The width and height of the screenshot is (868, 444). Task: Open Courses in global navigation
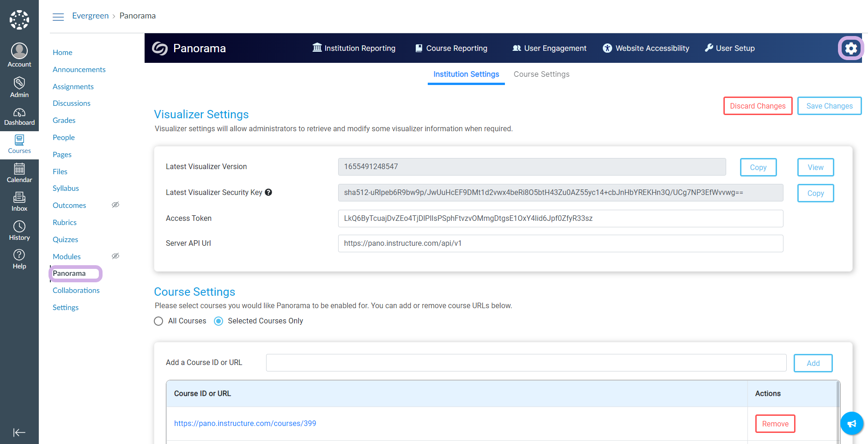[19, 145]
